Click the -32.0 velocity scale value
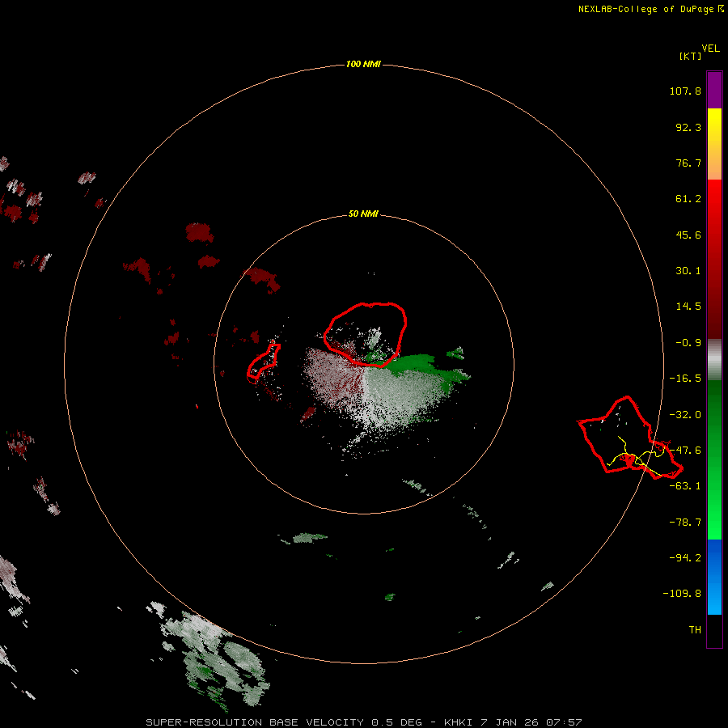 point(685,415)
